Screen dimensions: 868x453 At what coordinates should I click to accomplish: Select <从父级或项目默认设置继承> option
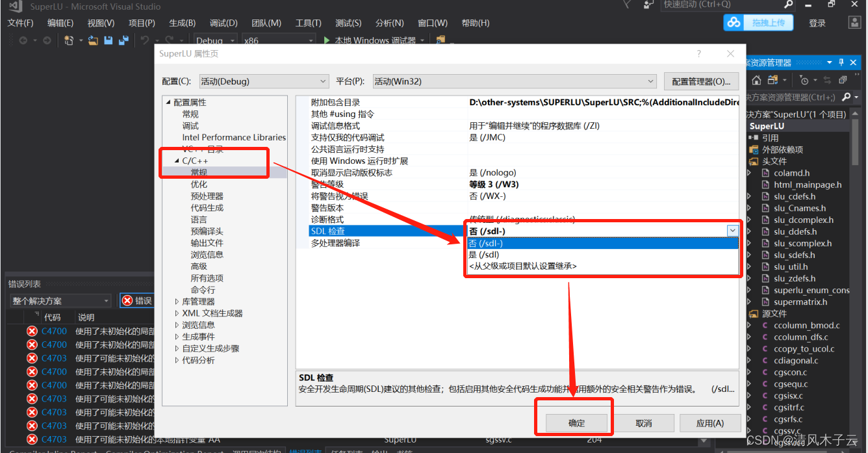(603, 266)
